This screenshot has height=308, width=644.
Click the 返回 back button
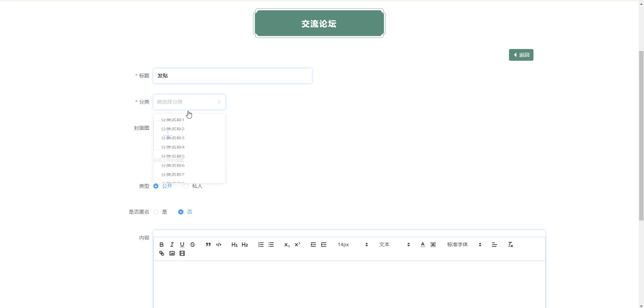click(521, 55)
